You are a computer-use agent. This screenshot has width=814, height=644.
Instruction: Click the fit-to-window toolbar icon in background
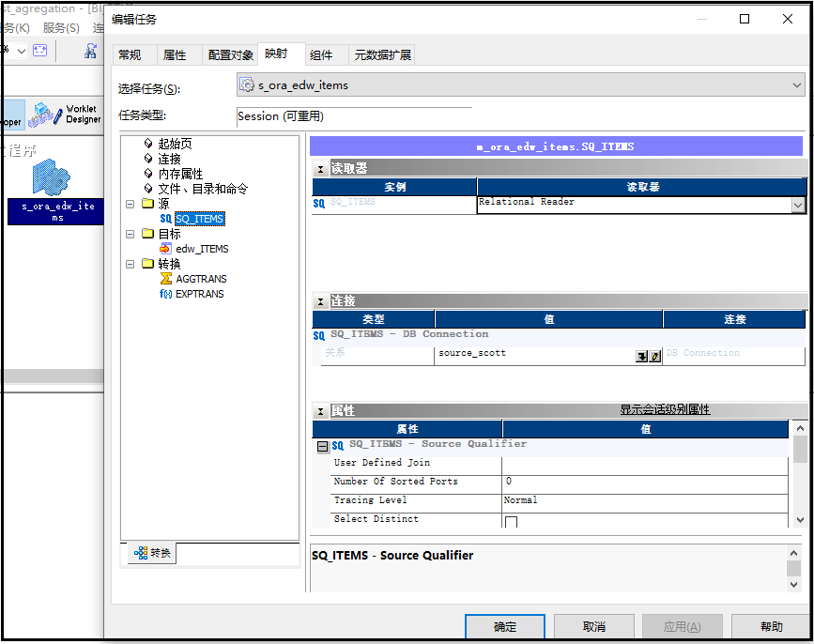point(40,51)
